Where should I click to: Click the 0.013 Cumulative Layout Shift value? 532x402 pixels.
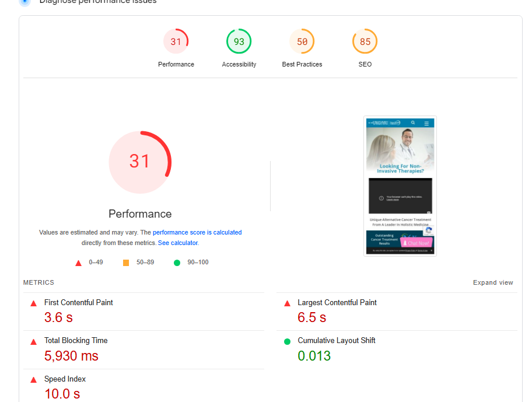[x=314, y=356]
